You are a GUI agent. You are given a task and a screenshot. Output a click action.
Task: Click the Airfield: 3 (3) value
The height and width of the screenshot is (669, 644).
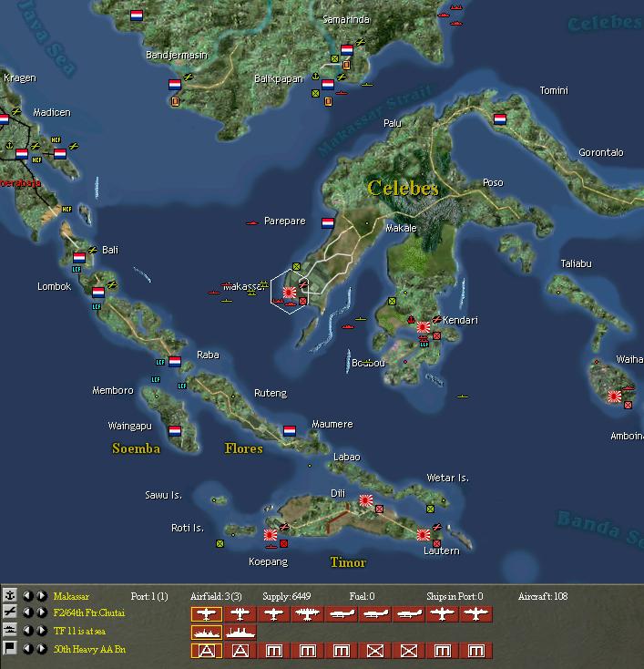pos(216,596)
